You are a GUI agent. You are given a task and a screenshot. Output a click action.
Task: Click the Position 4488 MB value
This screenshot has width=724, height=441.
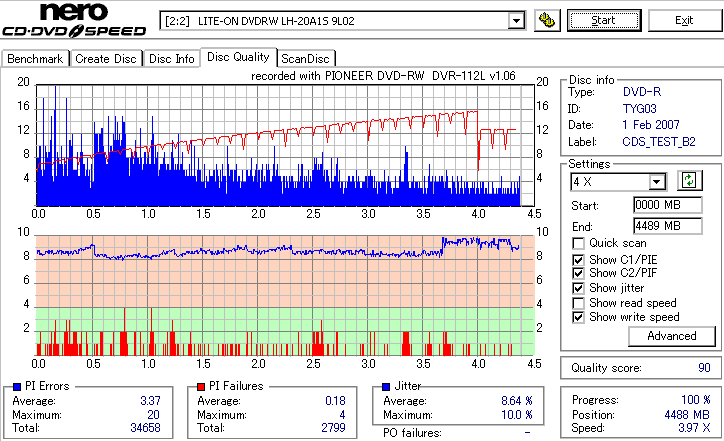[687, 415]
